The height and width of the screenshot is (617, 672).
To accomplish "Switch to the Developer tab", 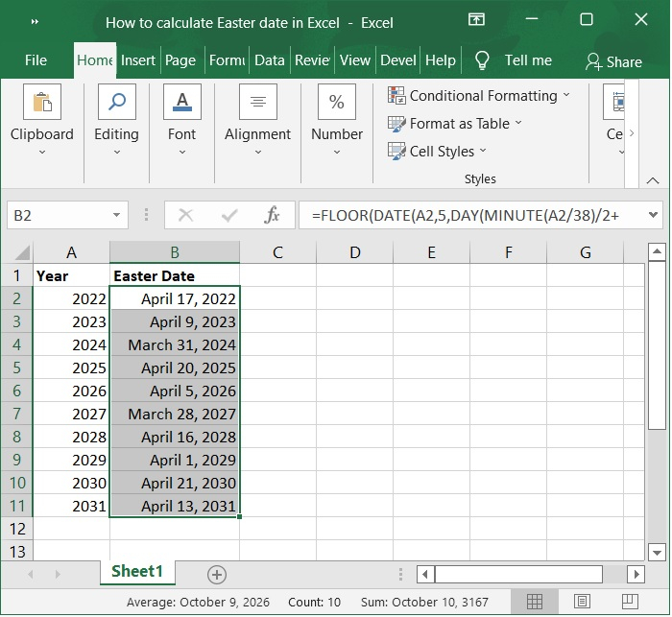I will click(398, 60).
